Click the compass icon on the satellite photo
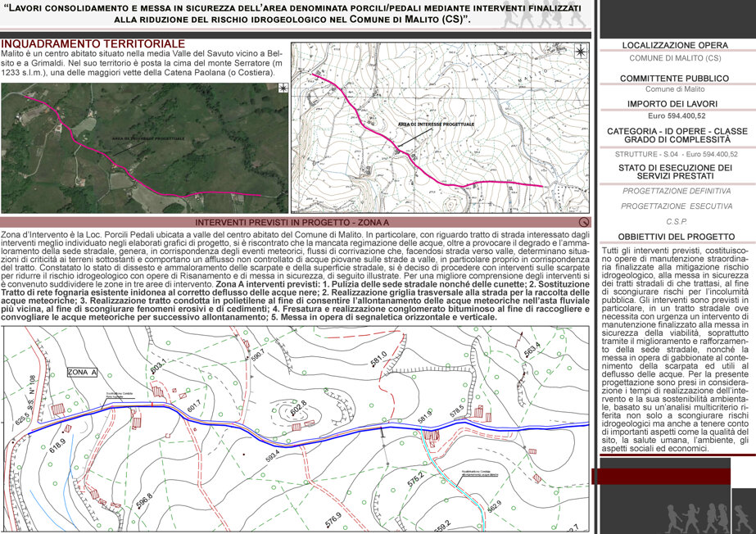Screen dimensions: 756x534 283,88
